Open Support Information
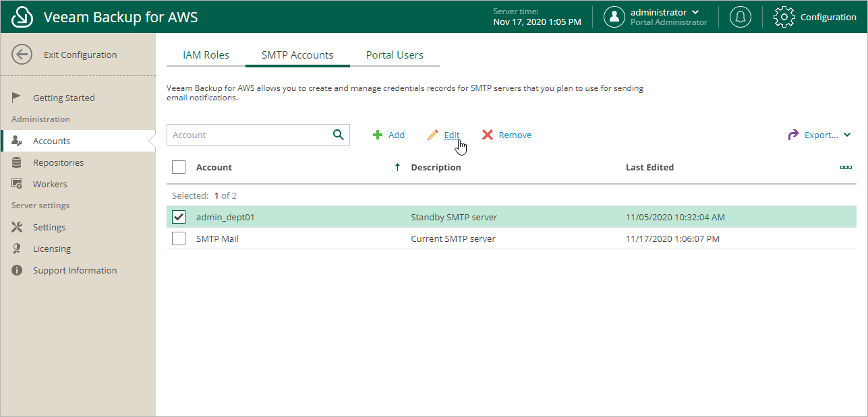The width and height of the screenshot is (868, 417). click(x=75, y=269)
